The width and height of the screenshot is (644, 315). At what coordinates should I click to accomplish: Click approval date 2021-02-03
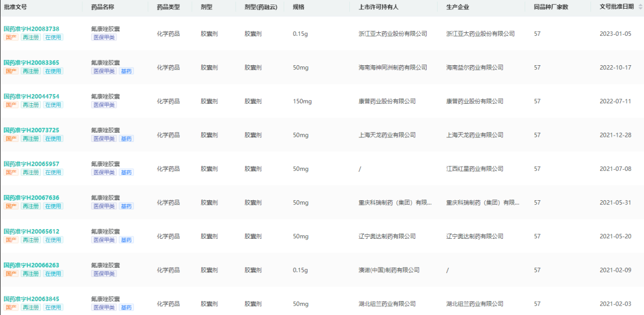(x=615, y=304)
